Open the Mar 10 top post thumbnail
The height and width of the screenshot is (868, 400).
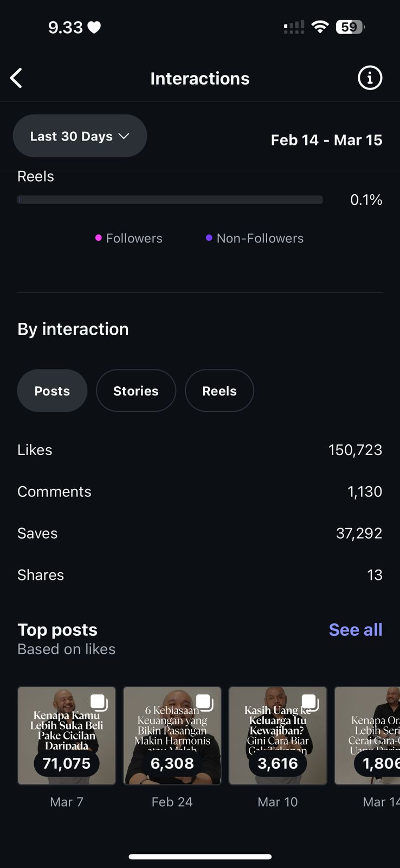pos(278,735)
